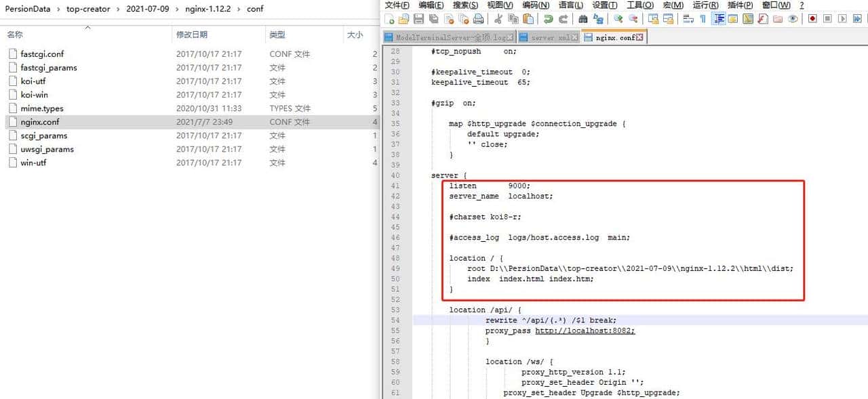Image resolution: width=868 pixels, height=399 pixels.
Task: Select mime.types in the file list
Action: [x=41, y=108]
